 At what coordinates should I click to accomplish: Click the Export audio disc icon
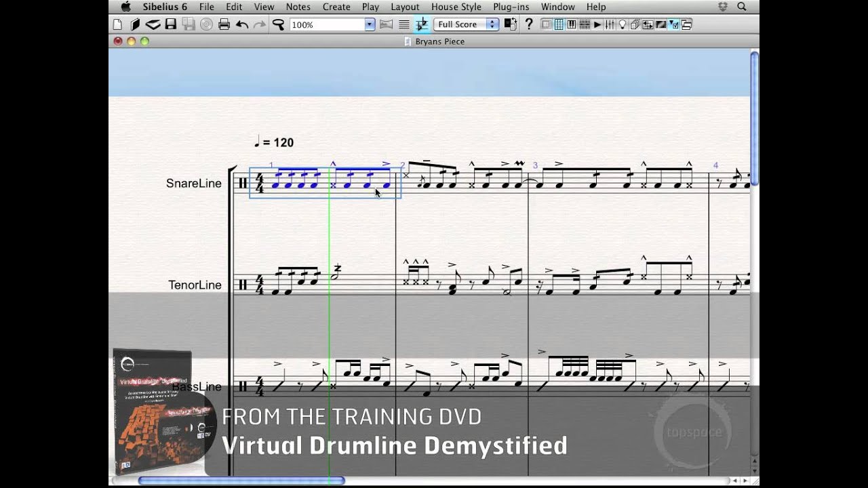(x=206, y=24)
